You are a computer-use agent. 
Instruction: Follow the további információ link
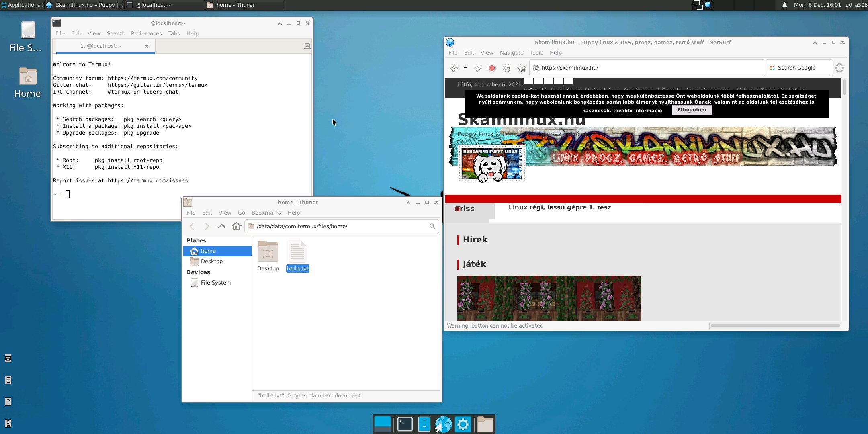[x=637, y=111]
